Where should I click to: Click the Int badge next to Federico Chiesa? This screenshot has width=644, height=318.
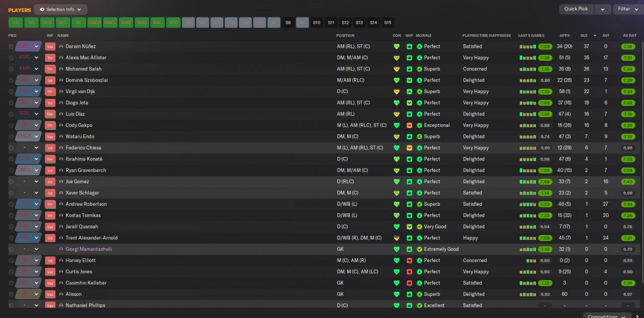[50, 148]
